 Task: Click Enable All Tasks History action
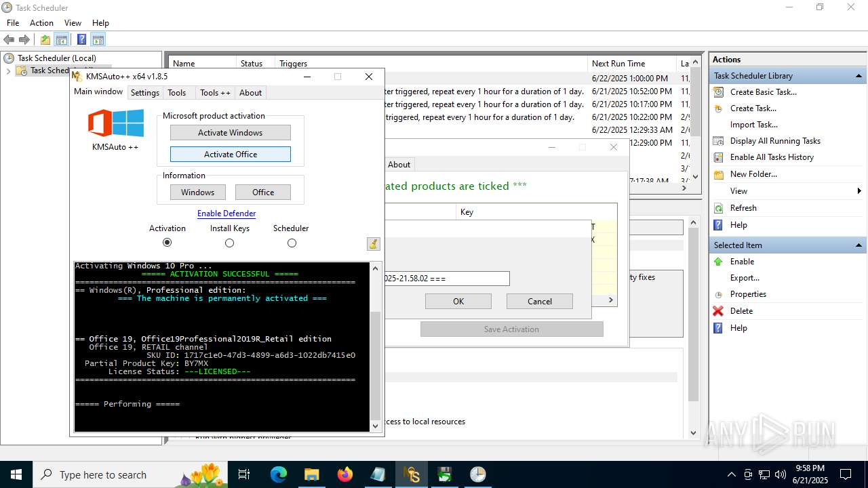772,157
